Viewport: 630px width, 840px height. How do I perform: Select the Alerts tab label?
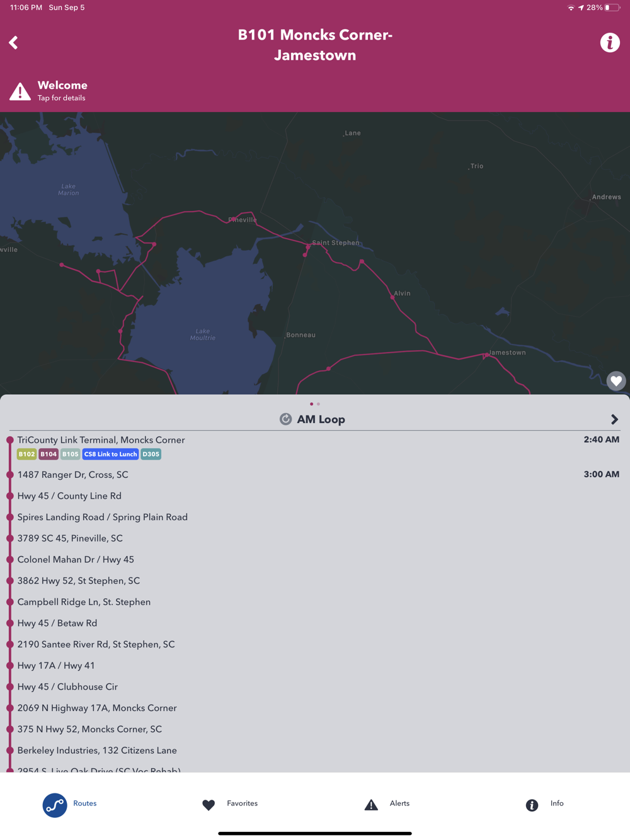pos(399,803)
